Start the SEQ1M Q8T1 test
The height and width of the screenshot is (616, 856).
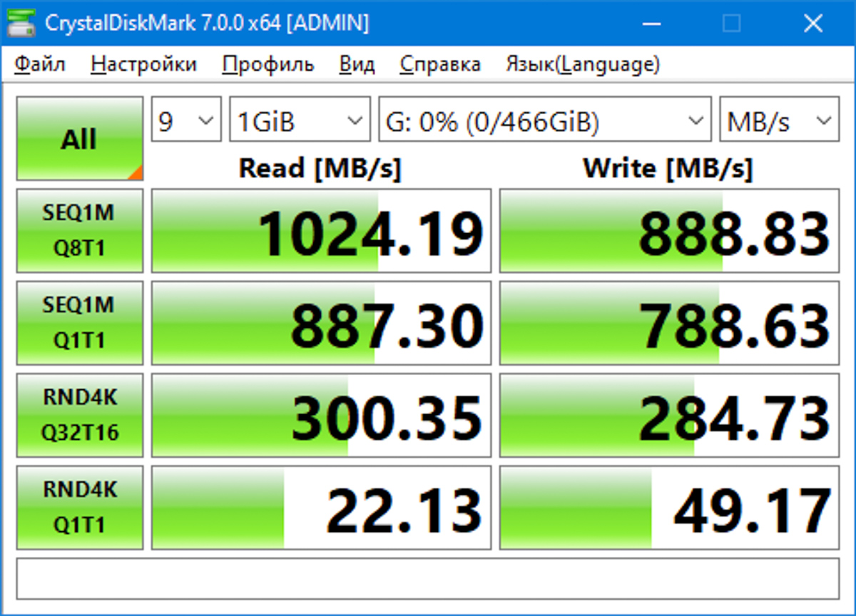[80, 230]
